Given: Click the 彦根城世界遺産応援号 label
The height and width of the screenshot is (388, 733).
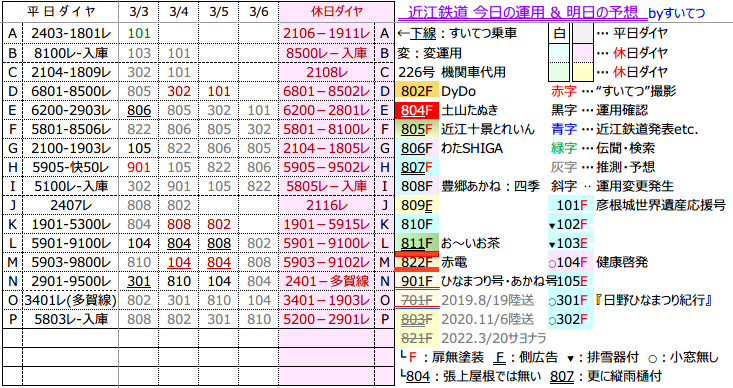Looking at the screenshot, I should [x=661, y=205].
